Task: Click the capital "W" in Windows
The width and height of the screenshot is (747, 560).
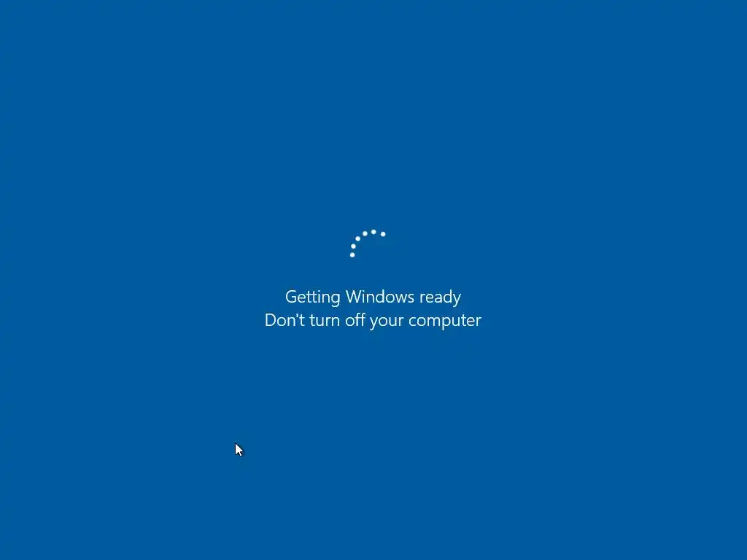Action: [x=355, y=297]
